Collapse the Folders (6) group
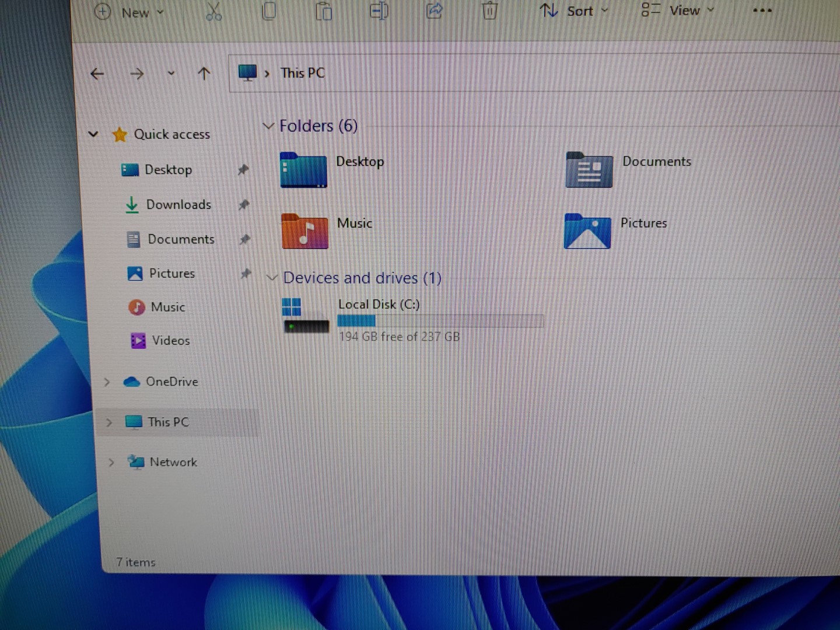Viewport: 840px width, 630px height. point(268,126)
